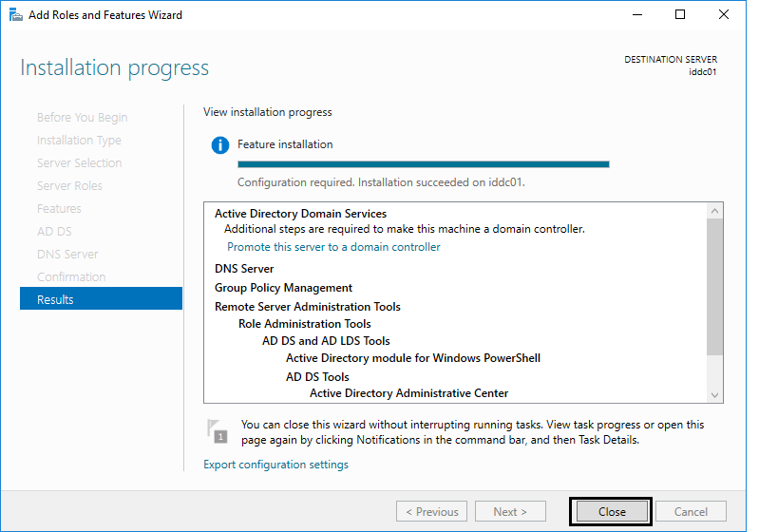Select AD DS and AD LDS Tools entry
The width and height of the screenshot is (778, 532).
click(x=326, y=341)
